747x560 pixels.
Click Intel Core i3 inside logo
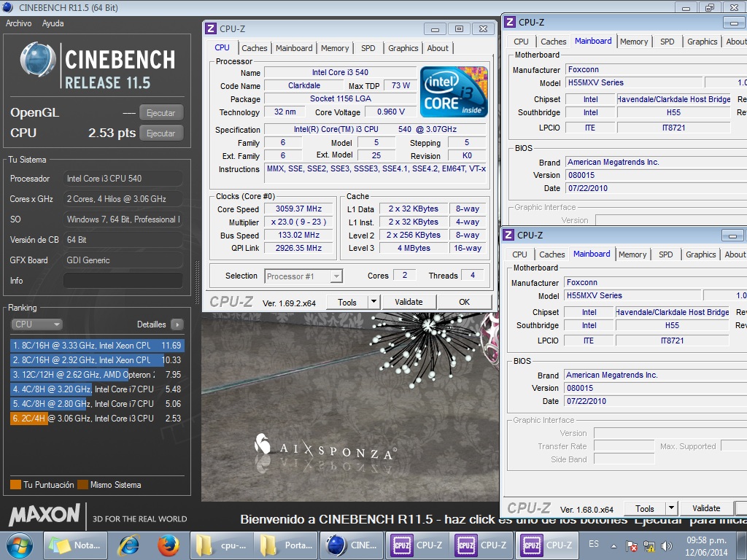(454, 92)
